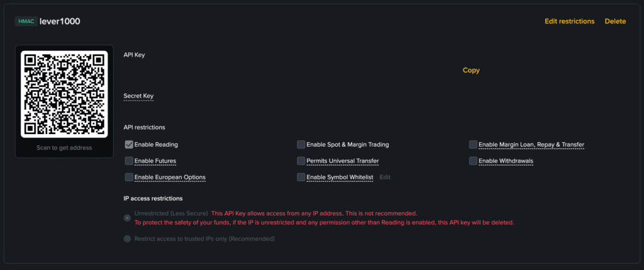
Task: Check Permits Universal Transfer box
Action: tap(301, 161)
